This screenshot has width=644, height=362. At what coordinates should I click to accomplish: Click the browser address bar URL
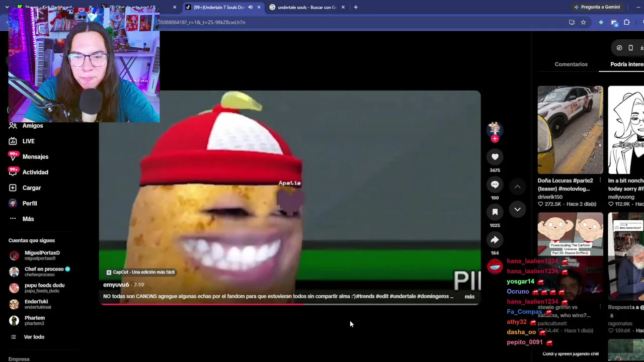[x=202, y=22]
